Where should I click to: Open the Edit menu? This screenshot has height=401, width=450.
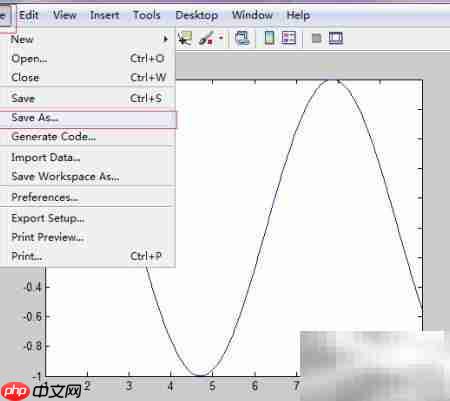click(29, 15)
